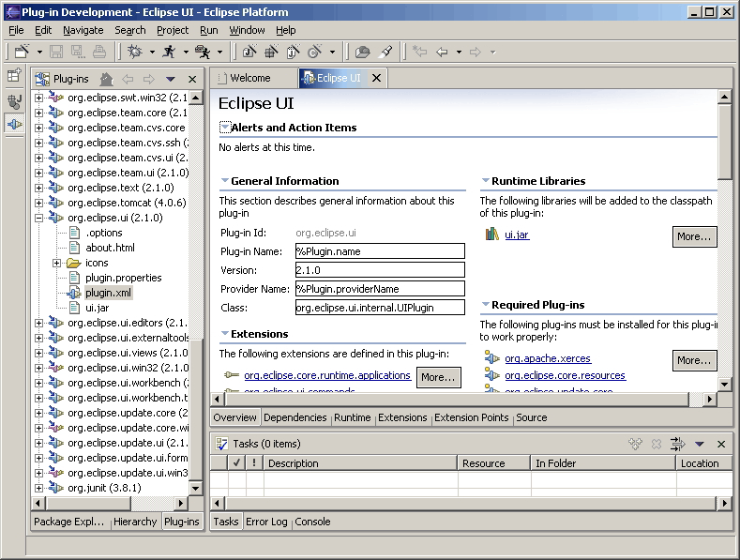Click More button in Required Plug-ins
The height and width of the screenshot is (560, 740).
[x=694, y=360]
